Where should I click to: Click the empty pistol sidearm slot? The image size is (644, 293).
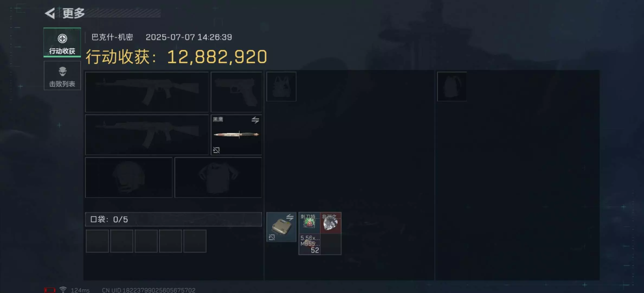(x=236, y=92)
